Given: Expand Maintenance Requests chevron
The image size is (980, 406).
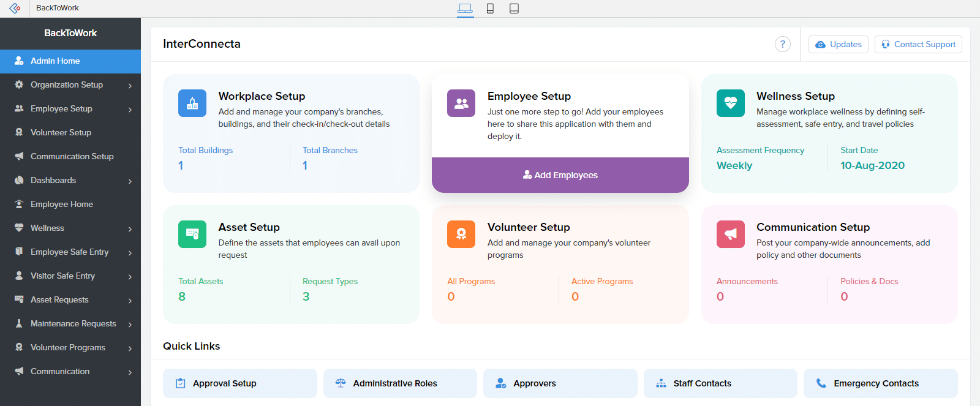Looking at the screenshot, I should pos(130,325).
